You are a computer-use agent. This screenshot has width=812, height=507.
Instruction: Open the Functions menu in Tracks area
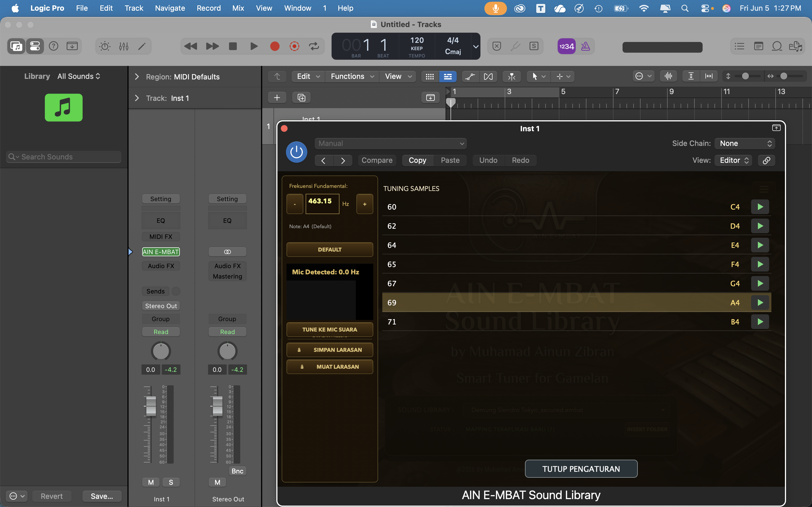(x=352, y=76)
